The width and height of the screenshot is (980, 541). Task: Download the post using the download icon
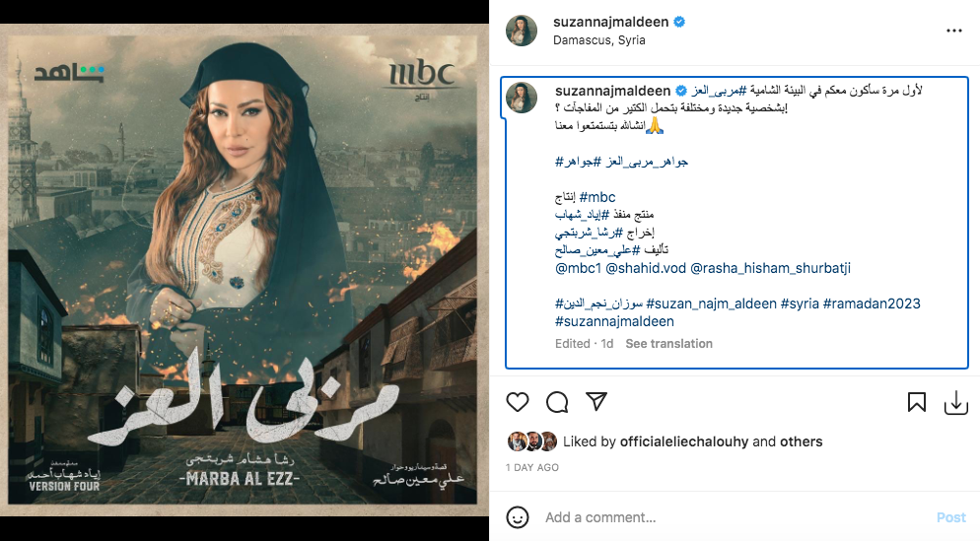click(955, 403)
